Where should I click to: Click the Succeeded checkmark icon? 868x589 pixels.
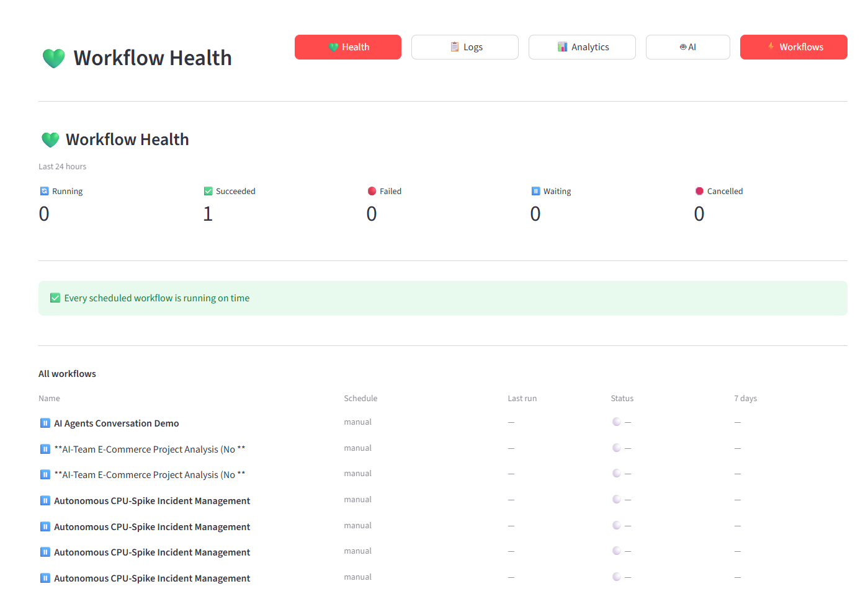[x=208, y=191]
